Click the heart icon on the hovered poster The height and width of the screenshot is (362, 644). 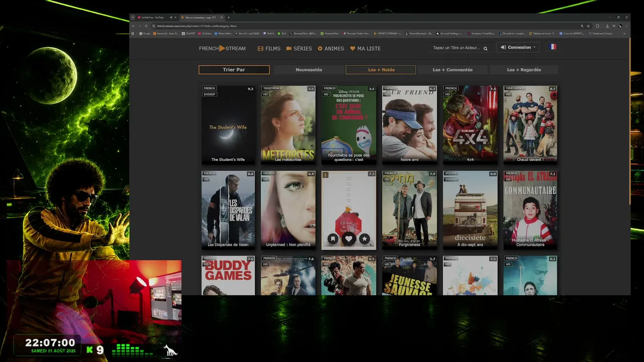pyautogui.click(x=349, y=239)
